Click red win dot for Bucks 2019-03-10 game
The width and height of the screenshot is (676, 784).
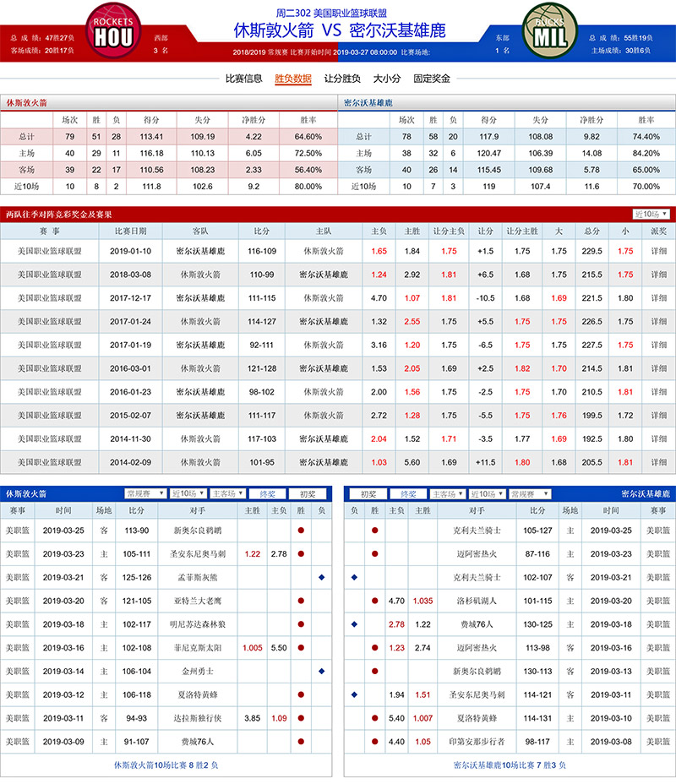[x=375, y=718]
